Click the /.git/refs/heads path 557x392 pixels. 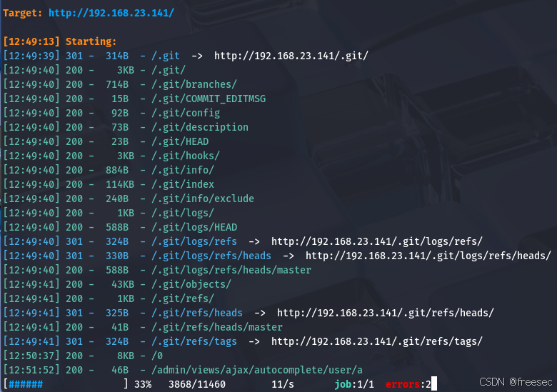click(x=197, y=313)
